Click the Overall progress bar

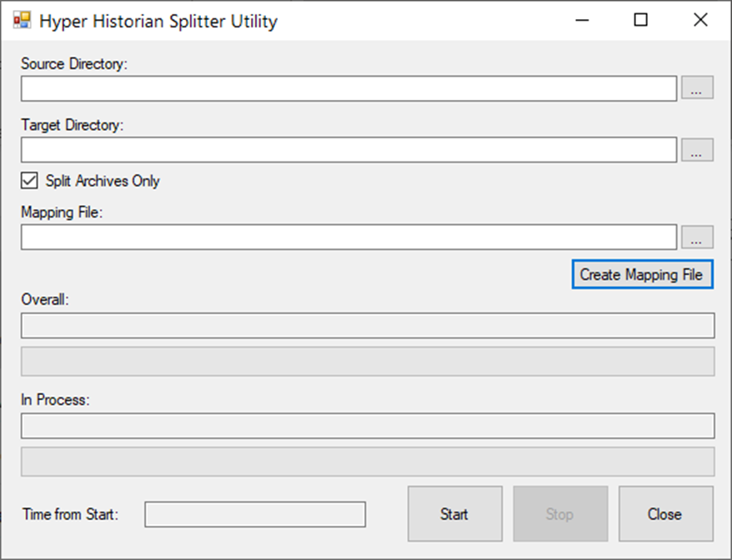tap(368, 361)
